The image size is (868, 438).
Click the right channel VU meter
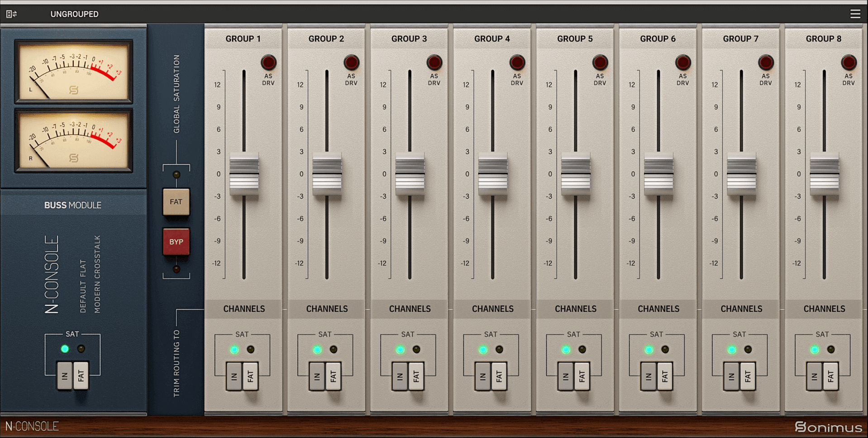click(x=74, y=141)
